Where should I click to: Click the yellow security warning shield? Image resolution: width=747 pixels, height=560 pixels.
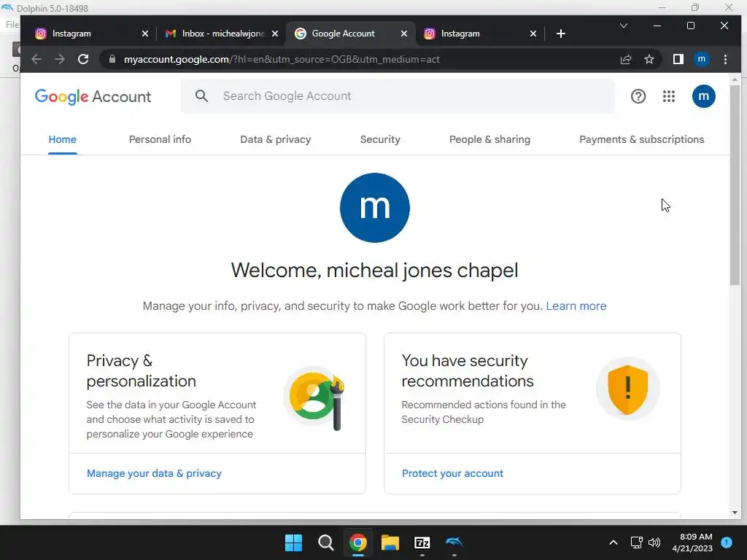point(627,389)
